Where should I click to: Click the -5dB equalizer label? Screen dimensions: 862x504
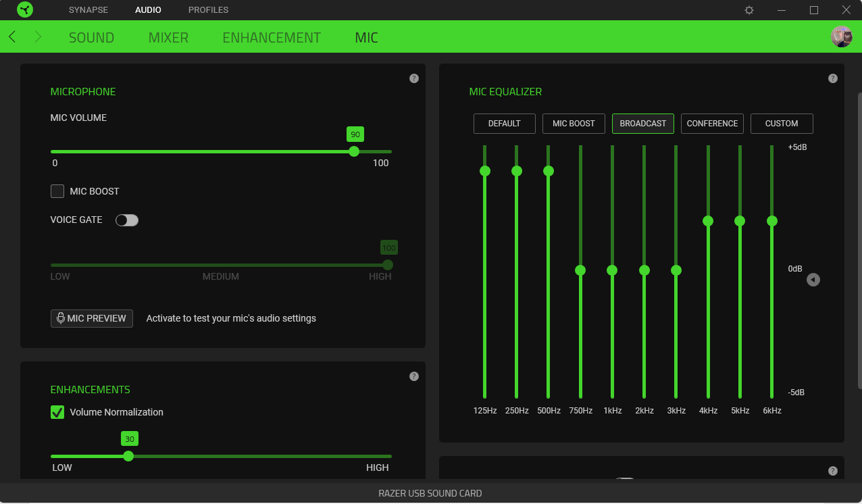click(796, 393)
